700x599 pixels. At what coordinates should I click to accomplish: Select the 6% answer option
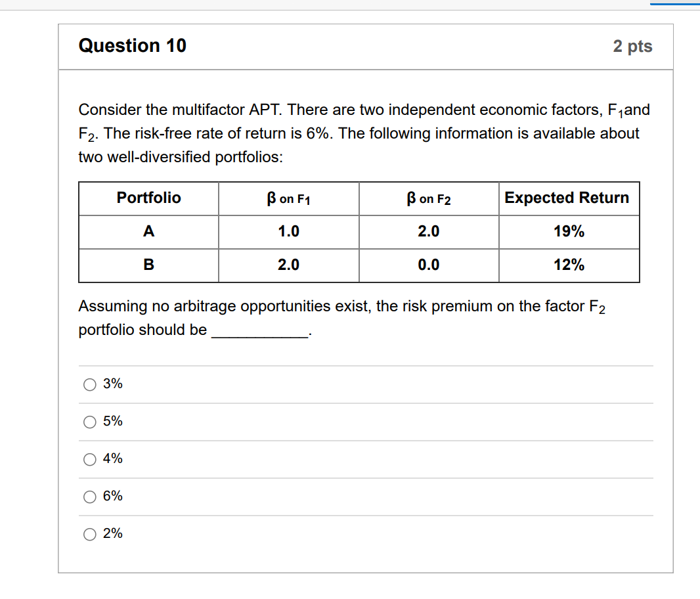pyautogui.click(x=90, y=497)
